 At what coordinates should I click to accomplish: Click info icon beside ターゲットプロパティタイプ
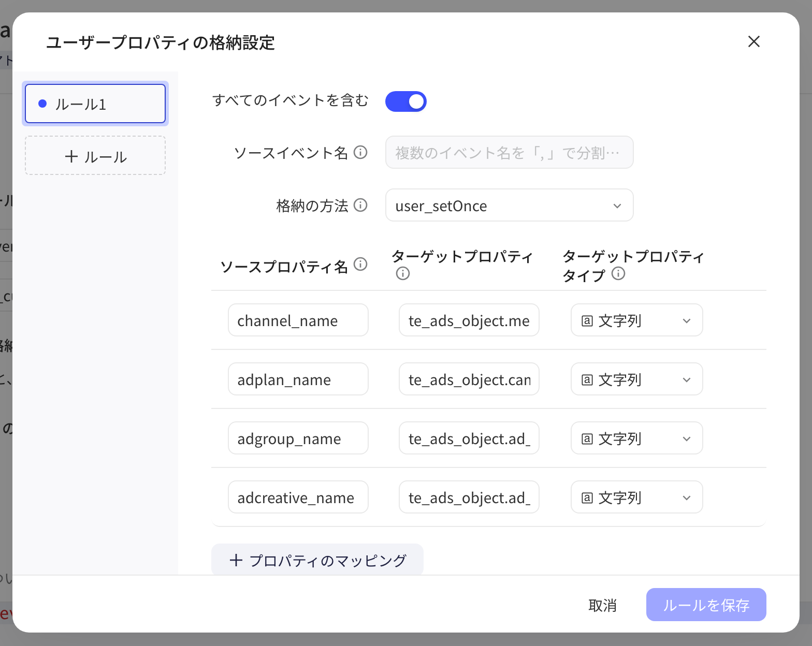(x=618, y=273)
